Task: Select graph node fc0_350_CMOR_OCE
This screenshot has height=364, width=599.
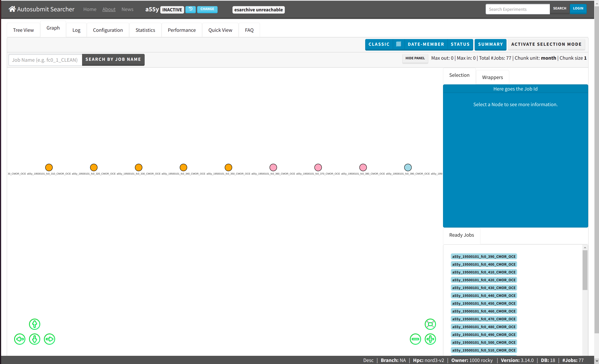Action: click(x=228, y=167)
